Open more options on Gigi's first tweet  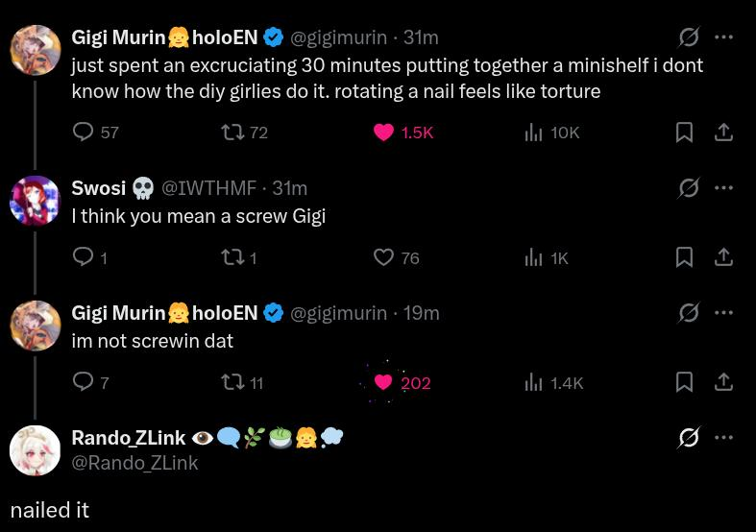[x=724, y=37]
